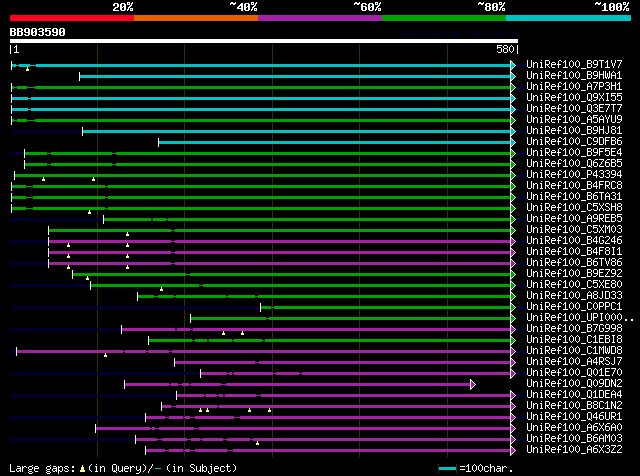Open subject UniRef100_Q9XI55
640x476 pixels.
click(574, 98)
